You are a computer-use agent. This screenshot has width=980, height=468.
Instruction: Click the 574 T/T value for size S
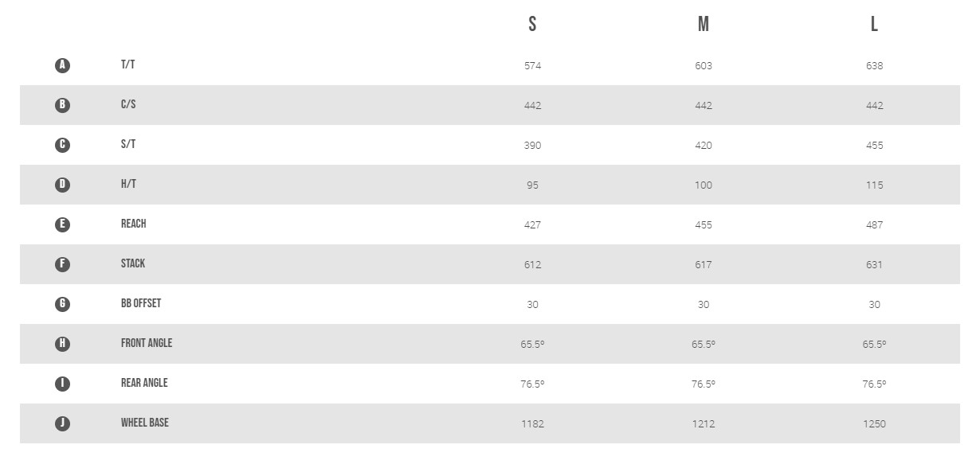pyautogui.click(x=532, y=66)
